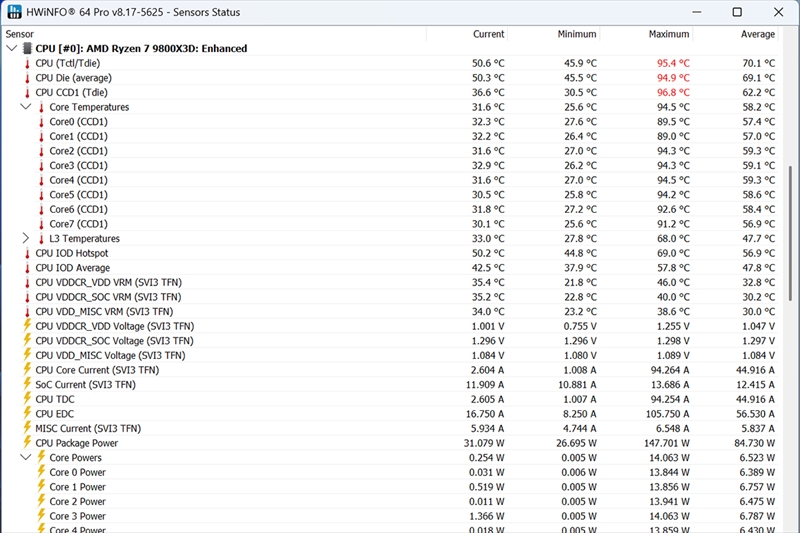
Task: Click lightning icon of CPU TDC
Action: tap(28, 399)
